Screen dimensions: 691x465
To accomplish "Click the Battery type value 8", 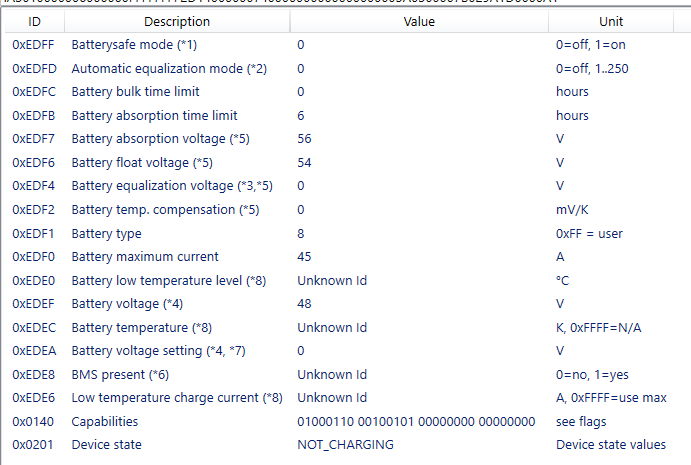I will [301, 233].
